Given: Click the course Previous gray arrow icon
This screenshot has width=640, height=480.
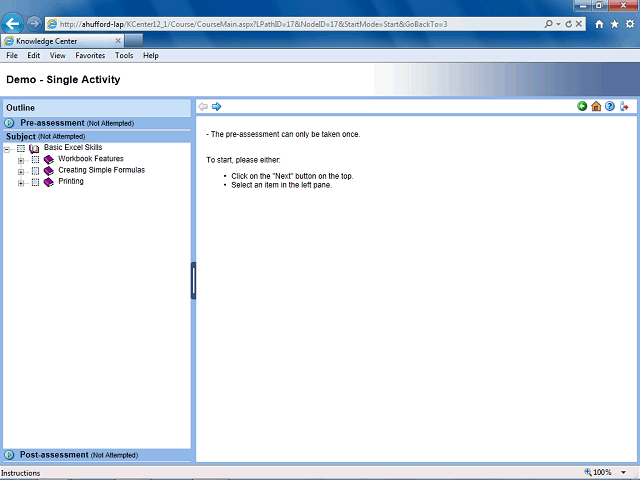Looking at the screenshot, I should tap(203, 107).
